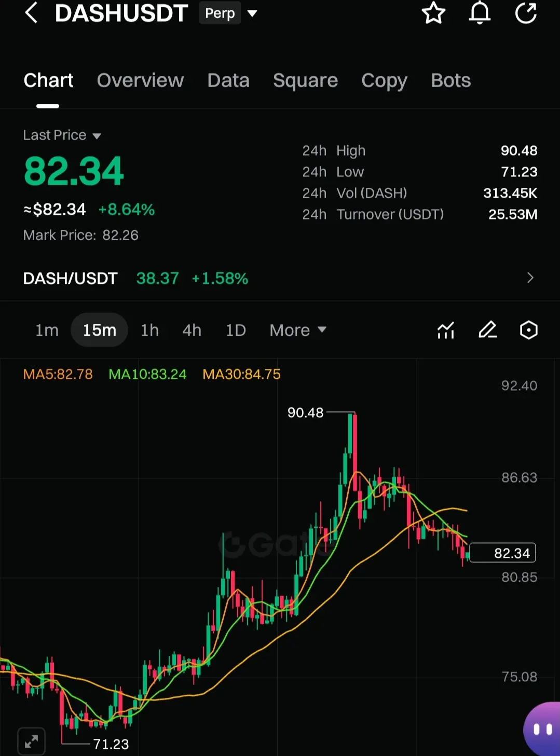The height and width of the screenshot is (756, 560).
Task: Switch to the Overview tab
Action: coord(140,80)
